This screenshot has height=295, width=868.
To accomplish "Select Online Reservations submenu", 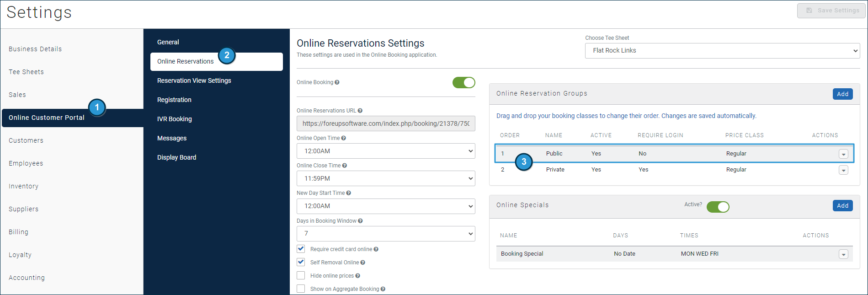I will (217, 62).
